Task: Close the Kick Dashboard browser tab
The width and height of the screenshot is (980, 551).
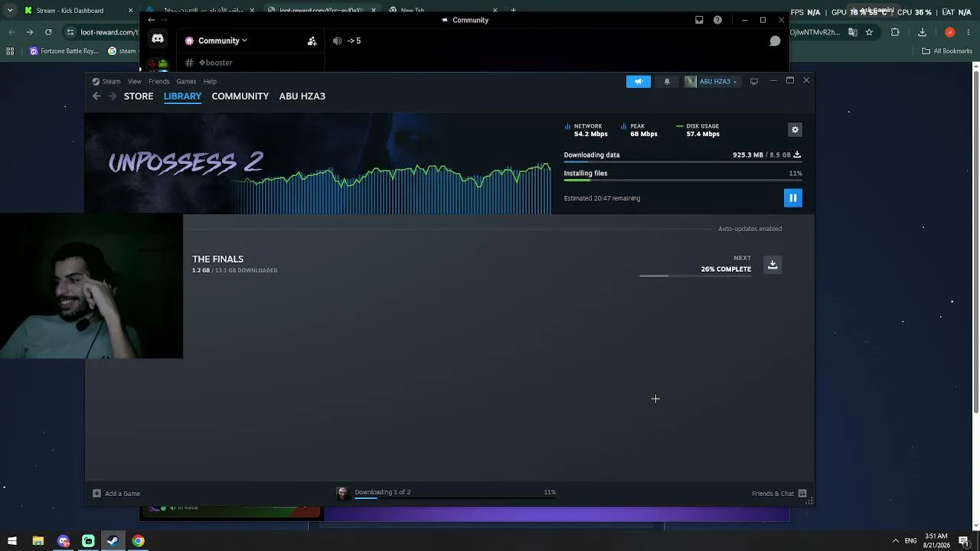Action: [x=130, y=11]
